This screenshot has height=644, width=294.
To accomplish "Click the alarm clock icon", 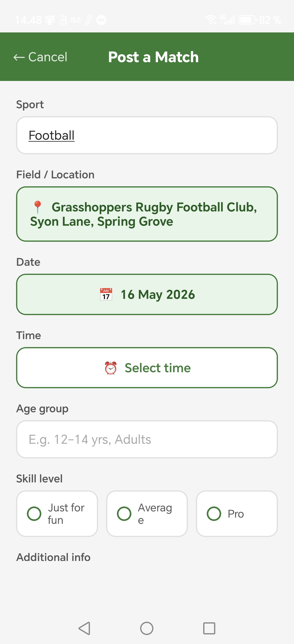I will 110,368.
